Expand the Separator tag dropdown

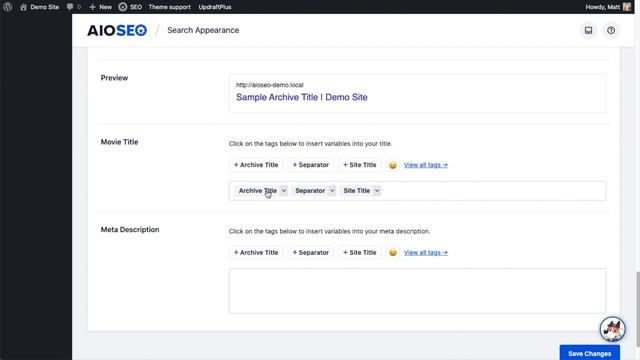(x=332, y=191)
